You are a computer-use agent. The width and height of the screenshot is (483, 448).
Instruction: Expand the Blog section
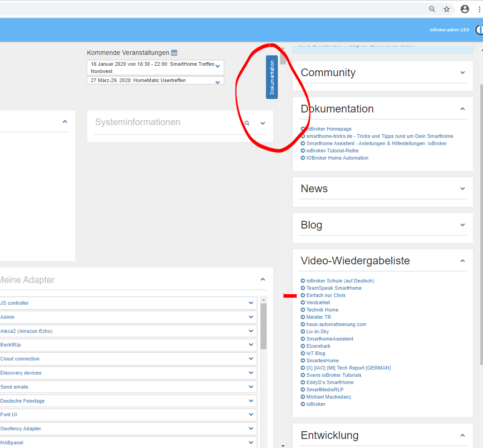pos(463,225)
